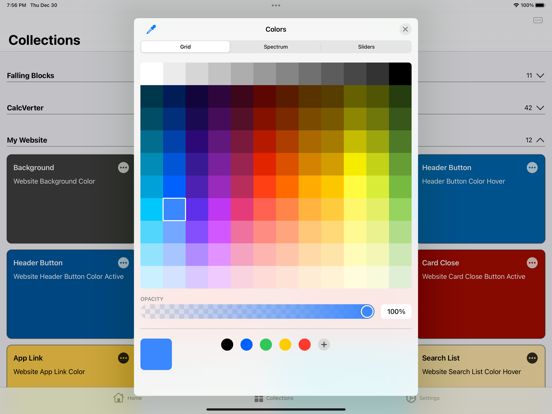Viewport: 552px width, 414px height.
Task: Switch to the Sliders tab
Action: (366, 47)
